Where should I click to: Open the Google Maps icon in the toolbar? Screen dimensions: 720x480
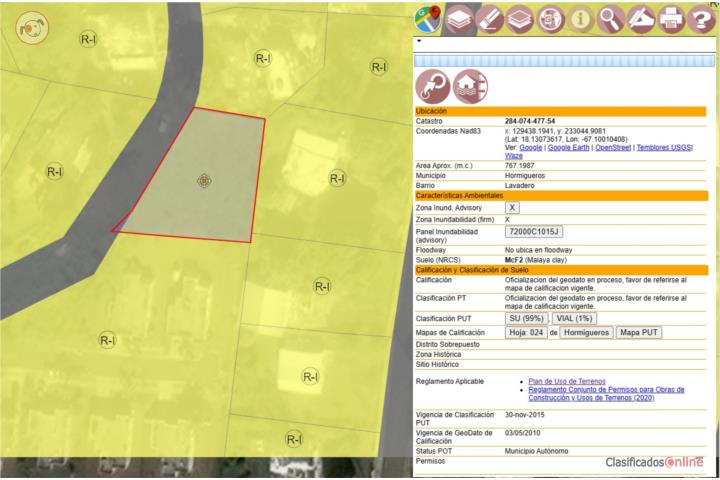[427, 19]
